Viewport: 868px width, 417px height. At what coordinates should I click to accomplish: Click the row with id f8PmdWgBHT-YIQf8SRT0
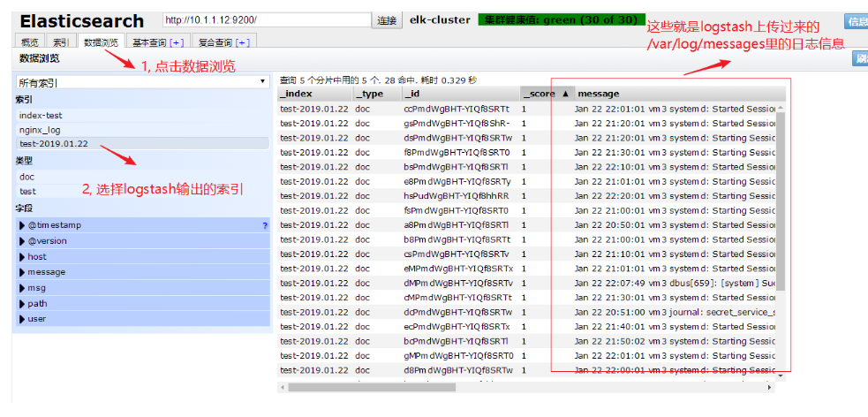click(x=527, y=152)
